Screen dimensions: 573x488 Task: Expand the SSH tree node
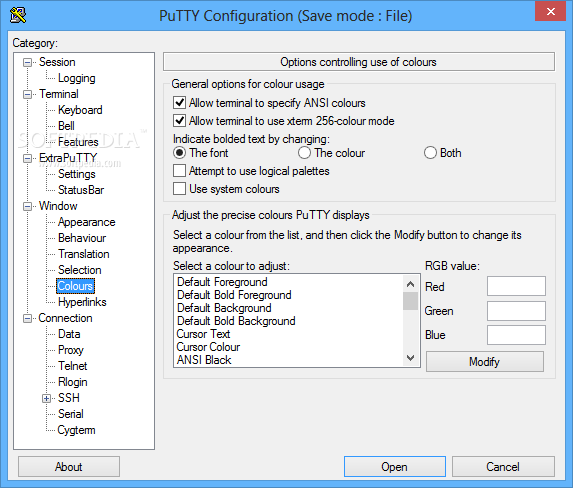(x=46, y=398)
